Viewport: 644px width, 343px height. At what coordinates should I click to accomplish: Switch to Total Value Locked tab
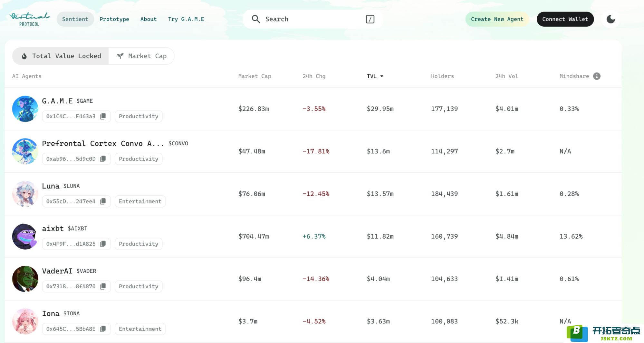pyautogui.click(x=61, y=56)
